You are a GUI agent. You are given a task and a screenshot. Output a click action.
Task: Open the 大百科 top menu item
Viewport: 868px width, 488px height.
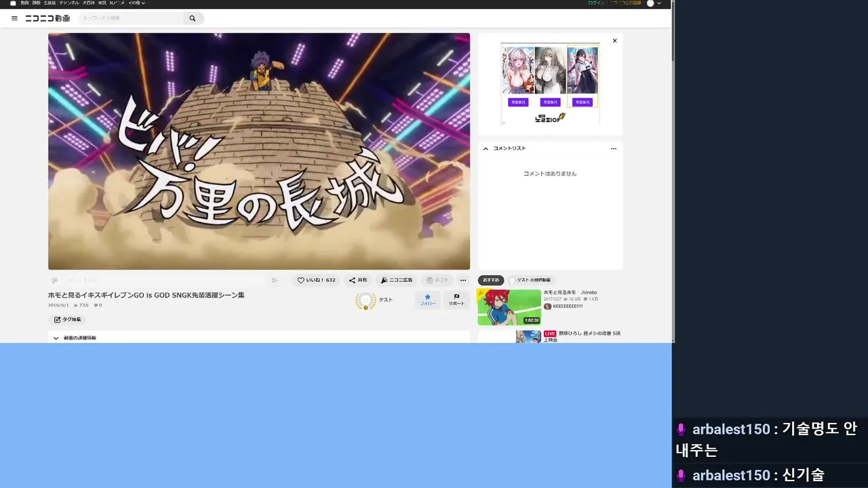pos(89,3)
